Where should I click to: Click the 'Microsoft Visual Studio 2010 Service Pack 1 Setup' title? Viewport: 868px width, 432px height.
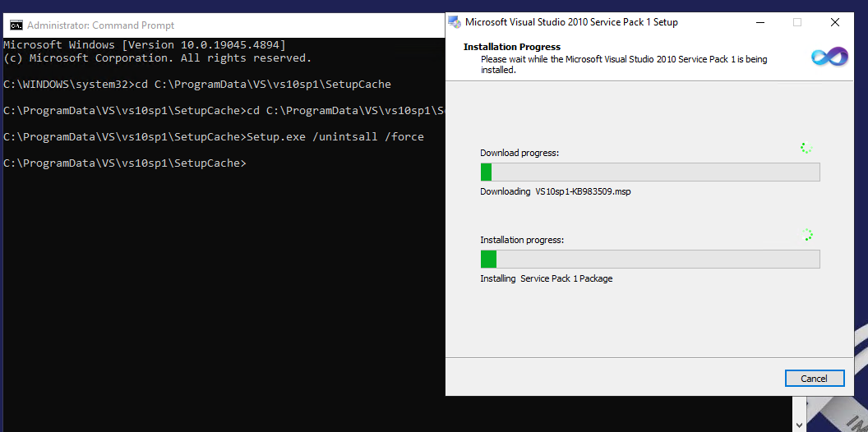click(x=572, y=22)
